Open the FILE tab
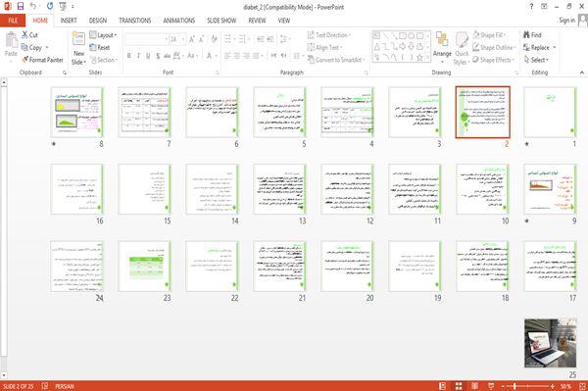 [x=13, y=21]
